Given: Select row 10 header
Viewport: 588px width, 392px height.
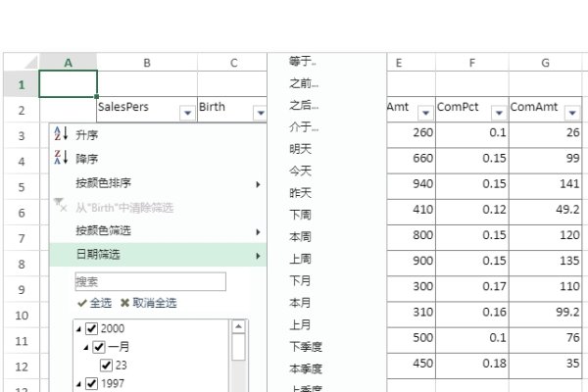Looking at the screenshot, I should click(22, 316).
